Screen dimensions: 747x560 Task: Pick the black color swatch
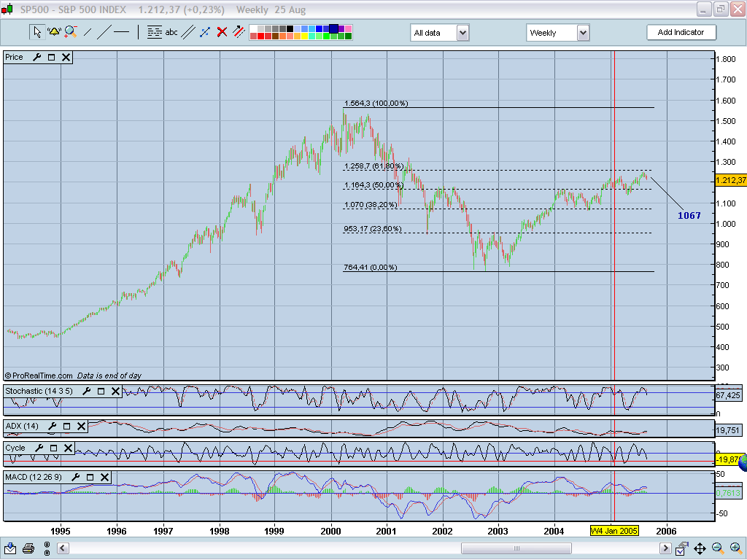pyautogui.click(x=290, y=28)
